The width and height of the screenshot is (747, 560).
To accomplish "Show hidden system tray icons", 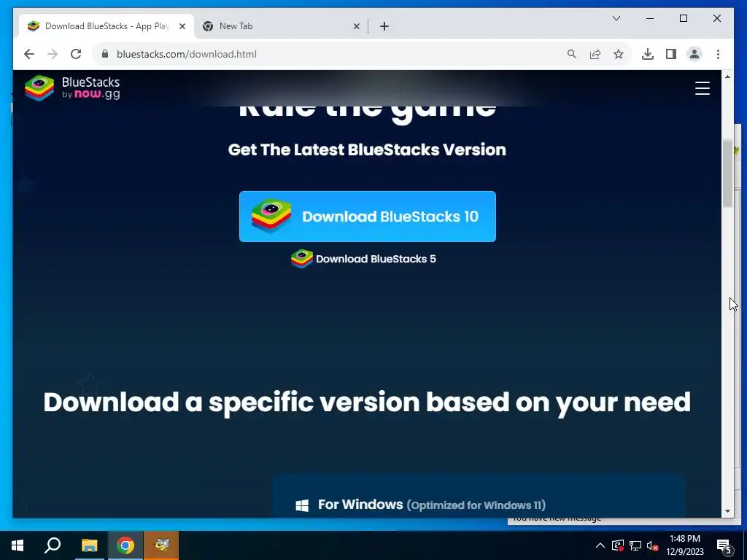I will tap(600, 545).
